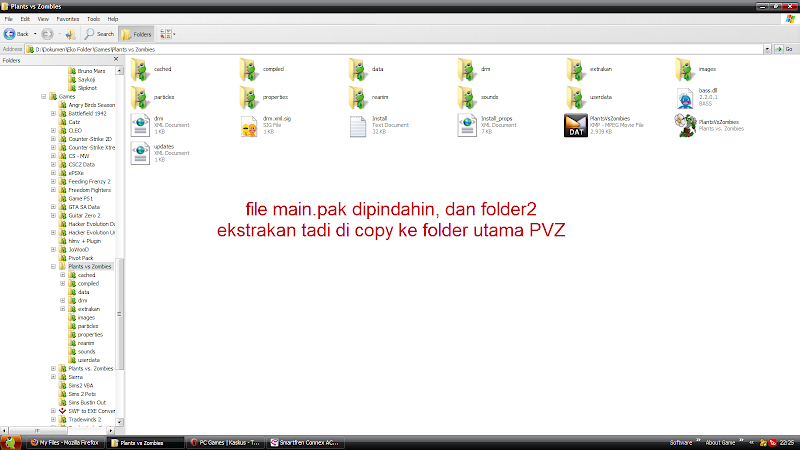Open the View menu
This screenshot has width=800, height=450.
(x=43, y=19)
